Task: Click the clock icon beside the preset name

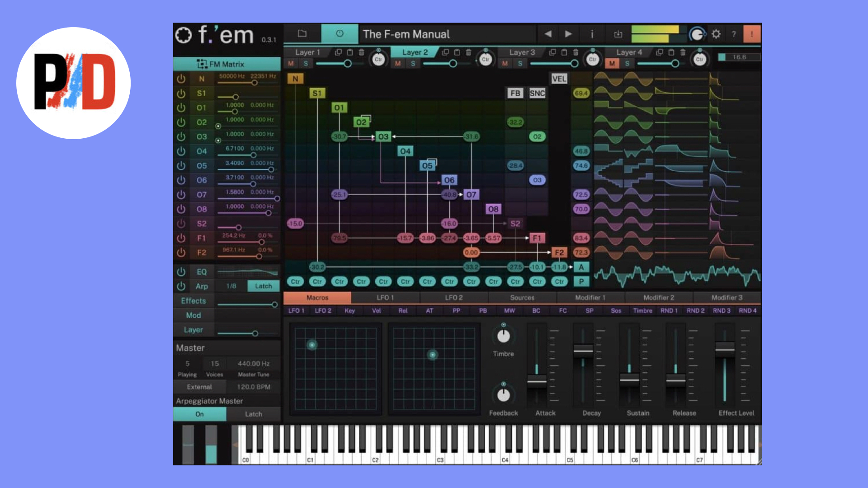Action: [340, 33]
